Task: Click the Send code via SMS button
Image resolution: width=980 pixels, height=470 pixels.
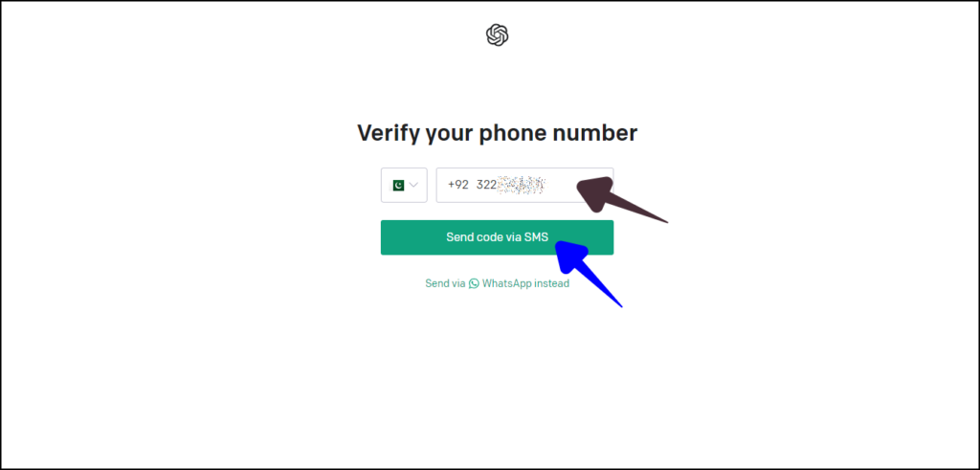Action: coord(497,237)
